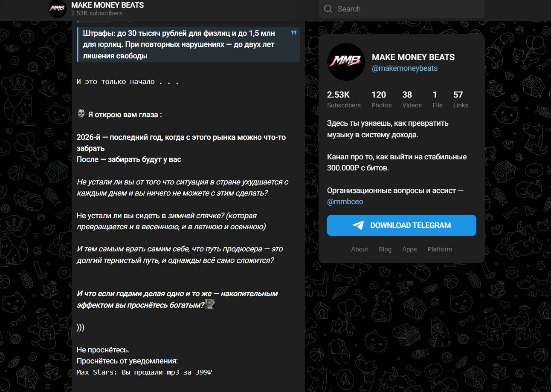Click the skull emoji before 'Я открою вам глаза'
551x392 pixels.
(x=81, y=114)
